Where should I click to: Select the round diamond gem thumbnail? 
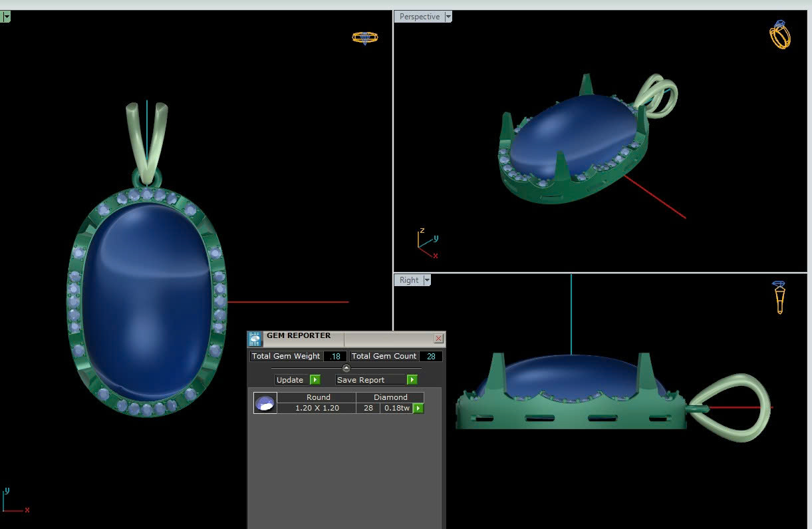(x=265, y=403)
